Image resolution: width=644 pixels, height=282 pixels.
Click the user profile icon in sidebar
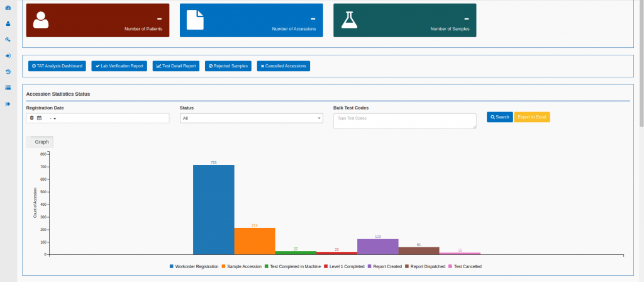tap(8, 23)
